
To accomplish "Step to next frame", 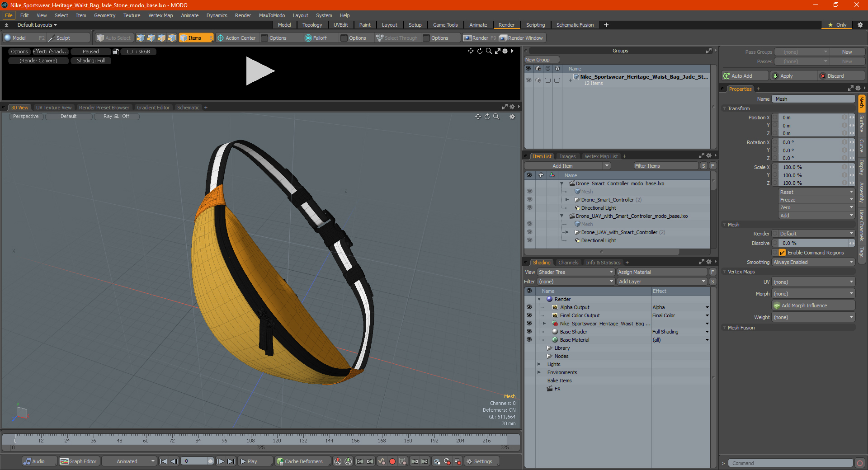I will coord(220,461).
